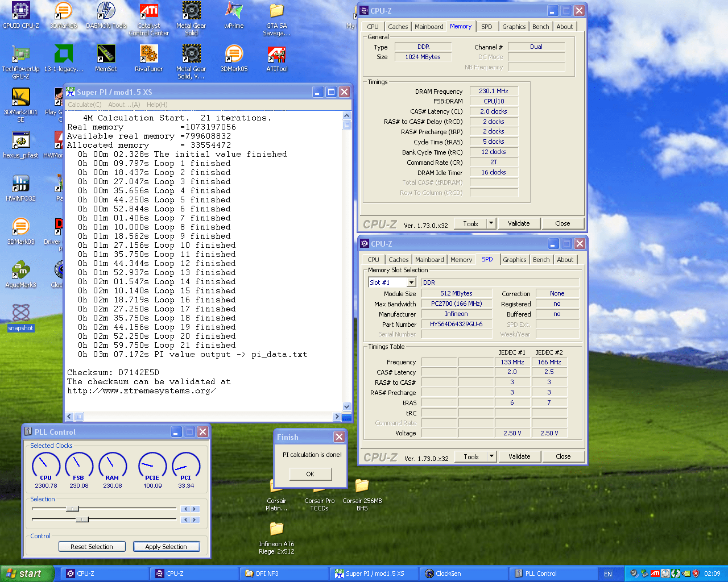Click the Close button in SPD CPU-Z window

[563, 456]
